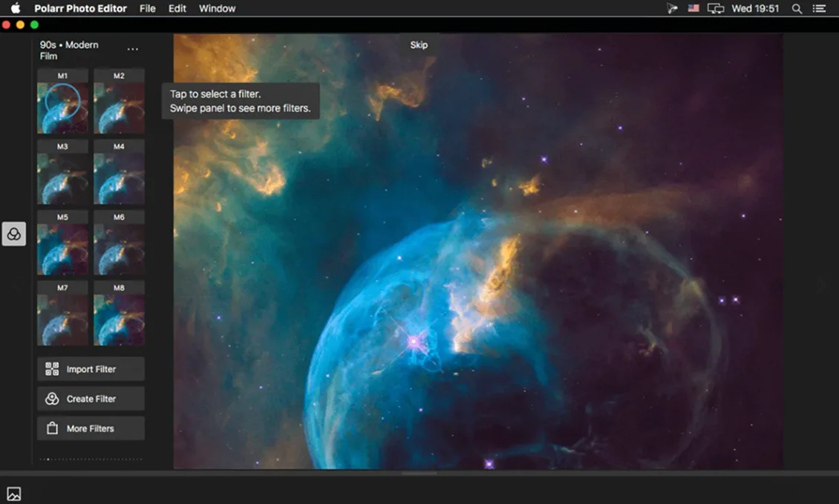Click the circles icon on Create Filter
The height and width of the screenshot is (504, 839).
coord(52,399)
